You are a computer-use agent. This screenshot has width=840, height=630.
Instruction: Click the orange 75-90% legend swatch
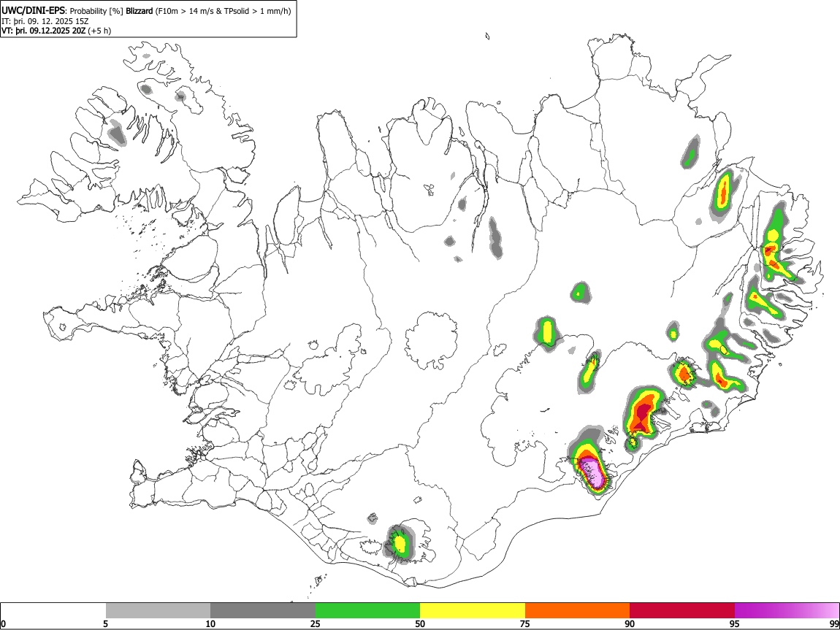[x=577, y=610]
